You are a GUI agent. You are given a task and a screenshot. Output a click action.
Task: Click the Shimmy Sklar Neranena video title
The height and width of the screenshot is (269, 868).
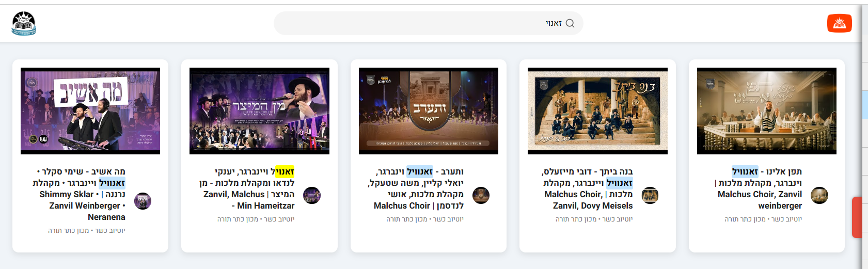pos(79,194)
